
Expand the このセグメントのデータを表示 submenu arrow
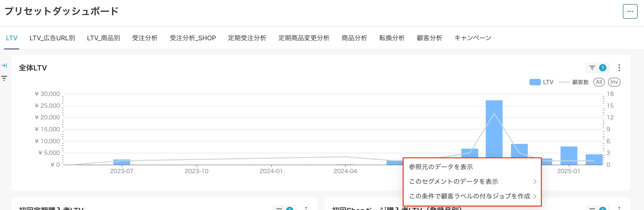(535, 182)
